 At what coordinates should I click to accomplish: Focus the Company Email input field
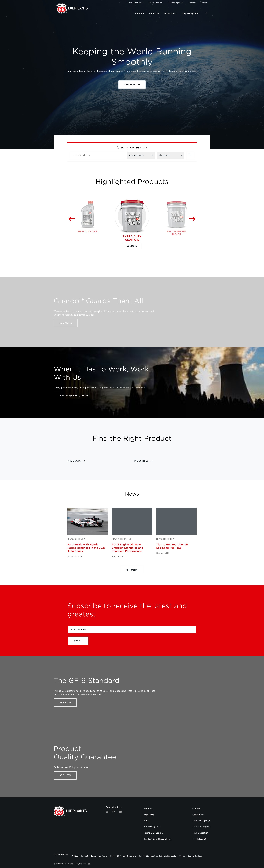[132, 629]
